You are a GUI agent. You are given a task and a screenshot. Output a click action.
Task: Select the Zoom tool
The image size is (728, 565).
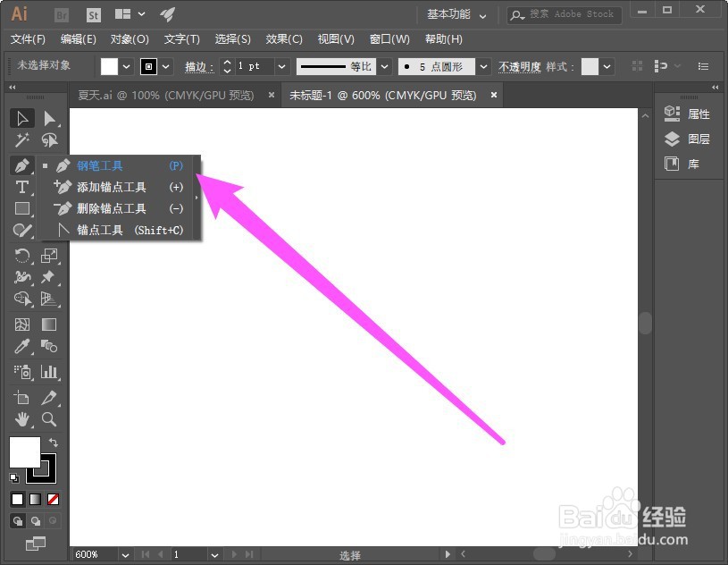pyautogui.click(x=49, y=419)
